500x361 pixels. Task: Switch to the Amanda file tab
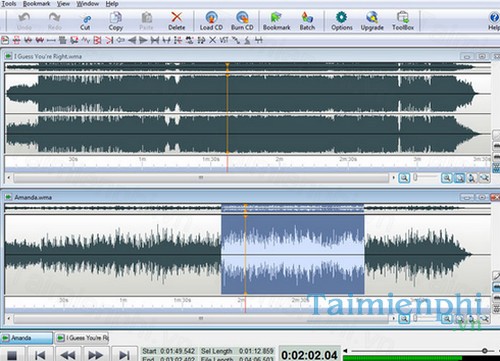tap(26, 338)
